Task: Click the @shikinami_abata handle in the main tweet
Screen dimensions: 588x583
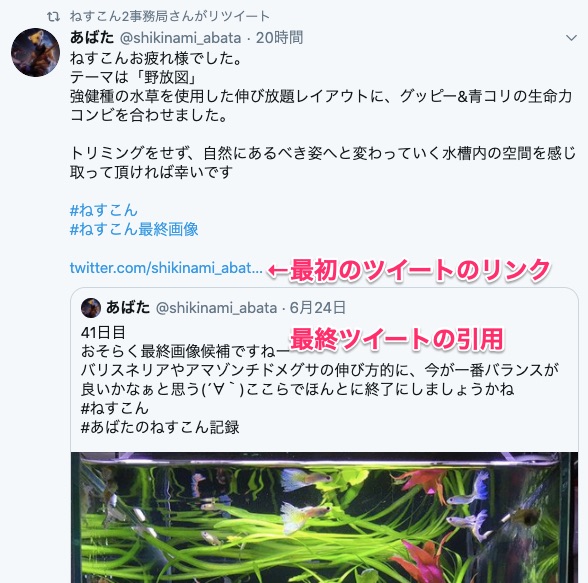Action: [x=180, y=38]
